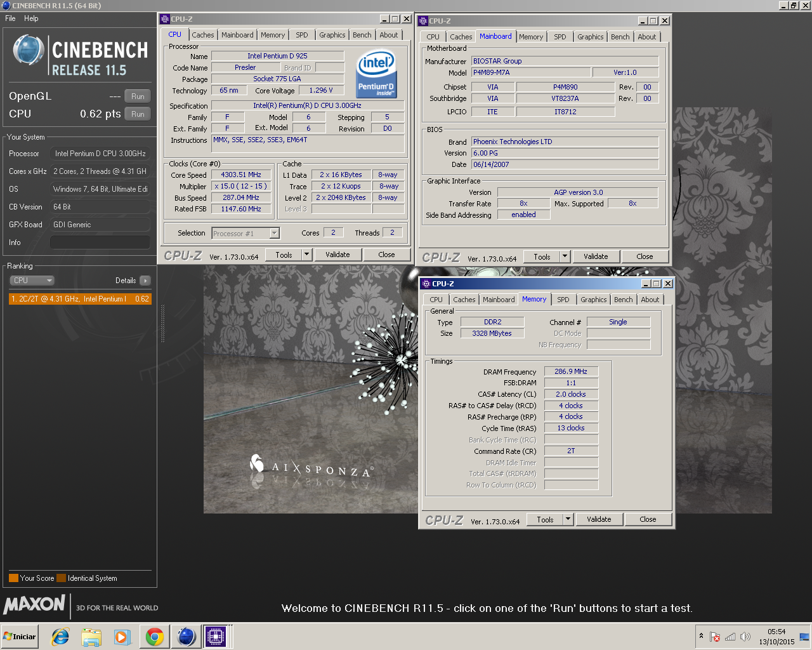The height and width of the screenshot is (650, 812).
Task: Click Show desktop taskbar icon
Action: tap(804, 637)
